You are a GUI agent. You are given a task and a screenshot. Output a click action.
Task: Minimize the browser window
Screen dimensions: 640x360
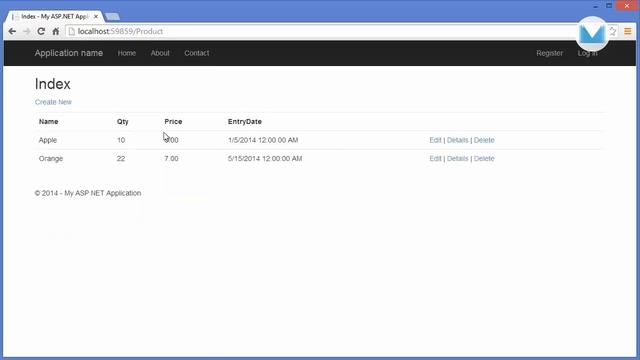596,6
